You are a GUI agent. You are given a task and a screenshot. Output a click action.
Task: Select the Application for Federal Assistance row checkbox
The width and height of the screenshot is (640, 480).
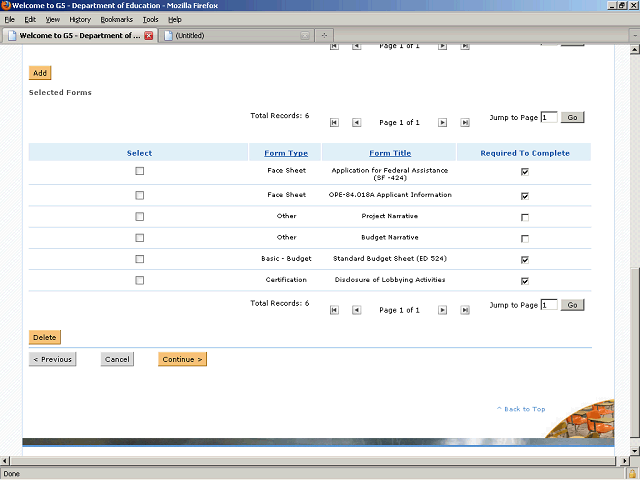[x=140, y=171]
